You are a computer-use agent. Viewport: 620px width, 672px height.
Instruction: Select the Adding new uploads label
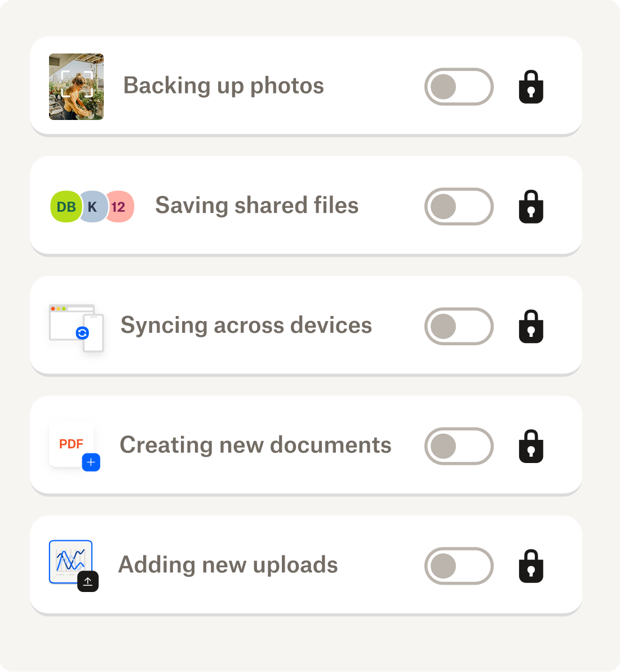[228, 565]
